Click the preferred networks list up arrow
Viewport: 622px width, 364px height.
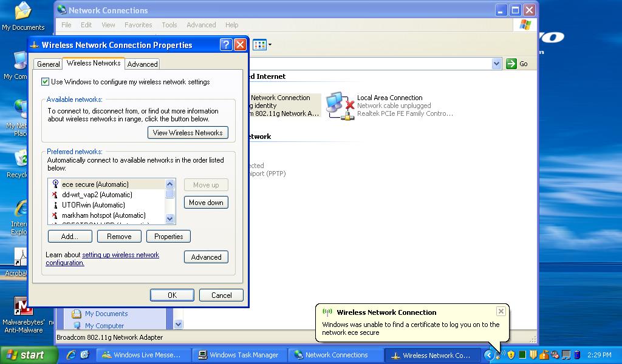tap(170, 184)
